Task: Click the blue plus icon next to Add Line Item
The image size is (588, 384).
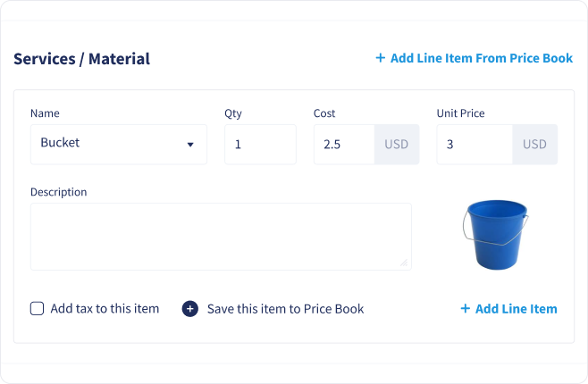Action: [465, 308]
